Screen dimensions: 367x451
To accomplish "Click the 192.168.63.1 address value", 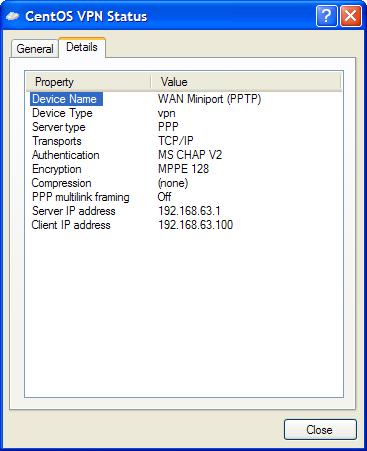I will tap(189, 211).
